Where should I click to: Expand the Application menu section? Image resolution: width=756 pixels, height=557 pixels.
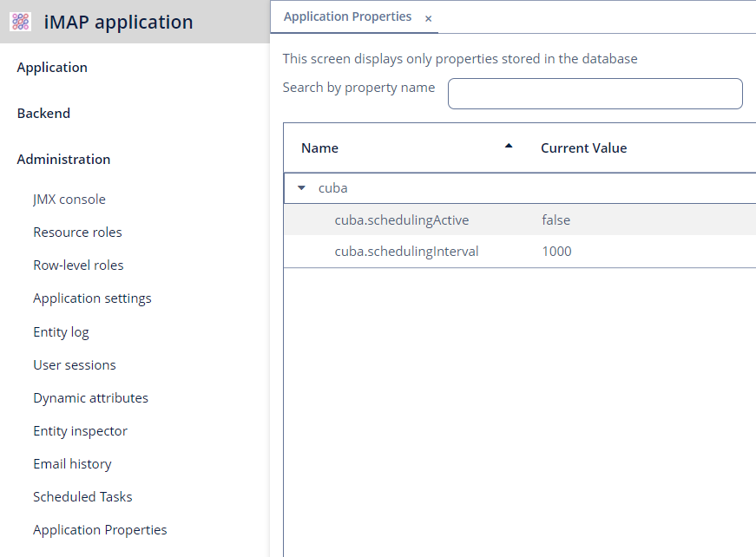coord(52,68)
